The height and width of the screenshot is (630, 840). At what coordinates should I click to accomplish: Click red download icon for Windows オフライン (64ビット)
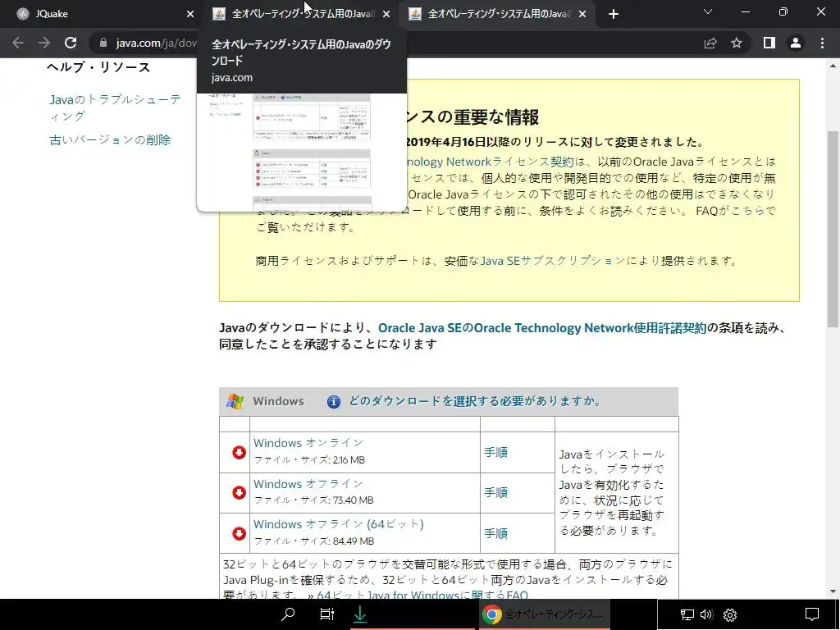239,533
